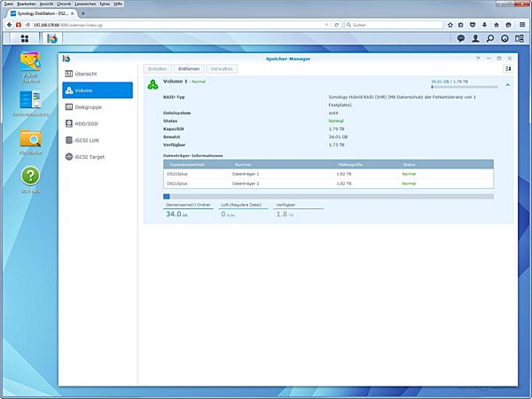Reload the page with the refresh icon

(337, 25)
